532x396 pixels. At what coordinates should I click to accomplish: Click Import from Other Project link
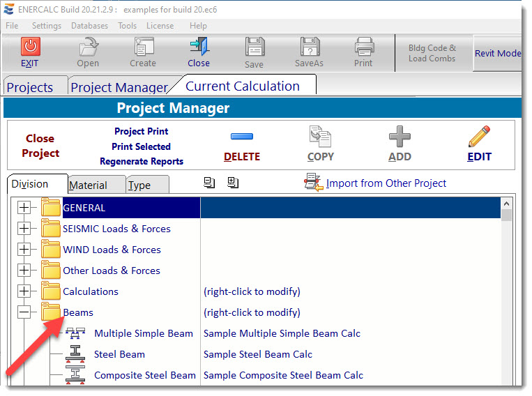386,183
